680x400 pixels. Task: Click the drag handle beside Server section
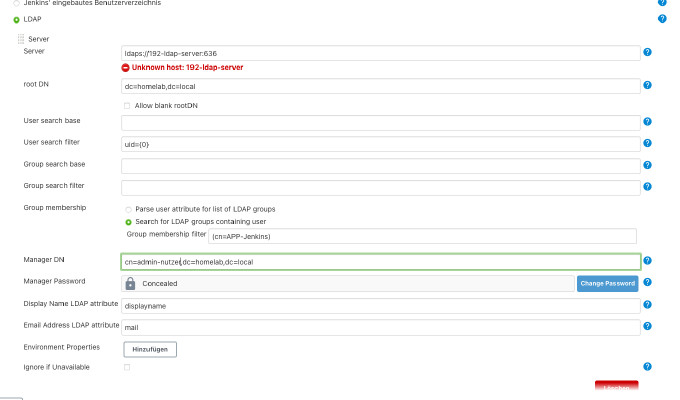tap(21, 39)
